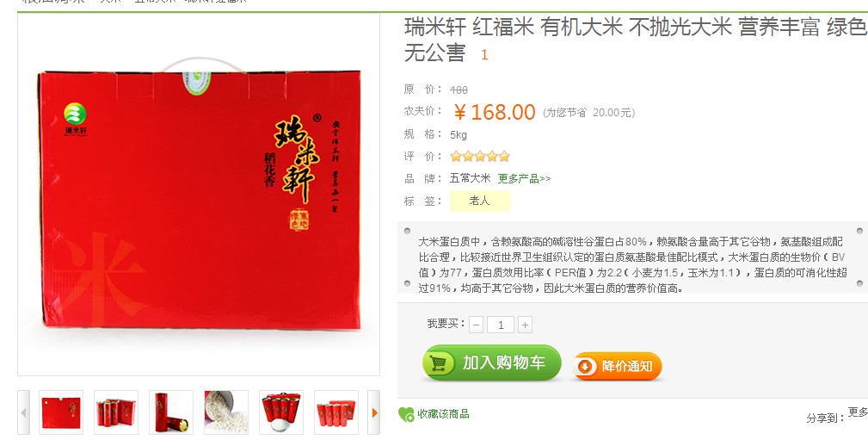The width and height of the screenshot is (868, 446).
Task: Open the 更多产品>> brand link
Action: click(x=524, y=178)
